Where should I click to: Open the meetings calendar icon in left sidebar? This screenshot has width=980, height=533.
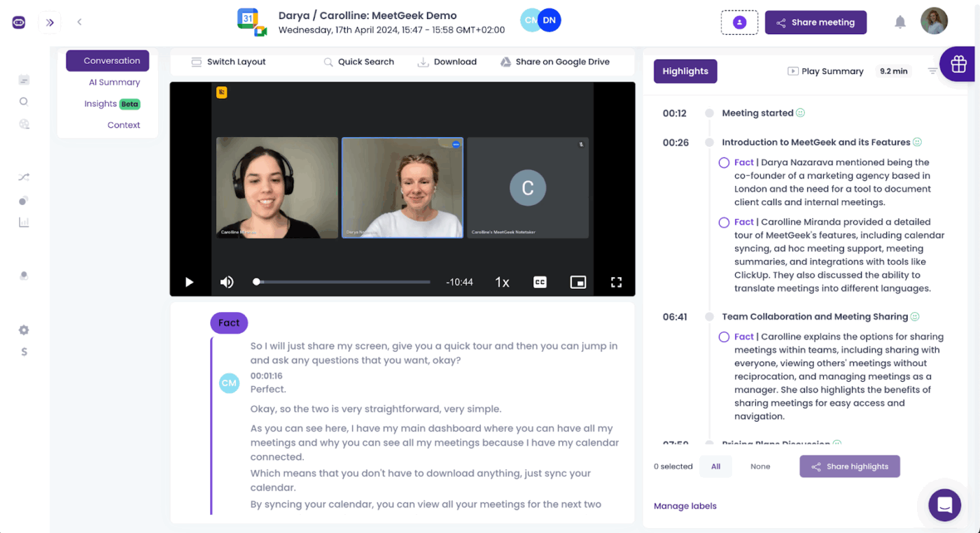click(x=24, y=80)
